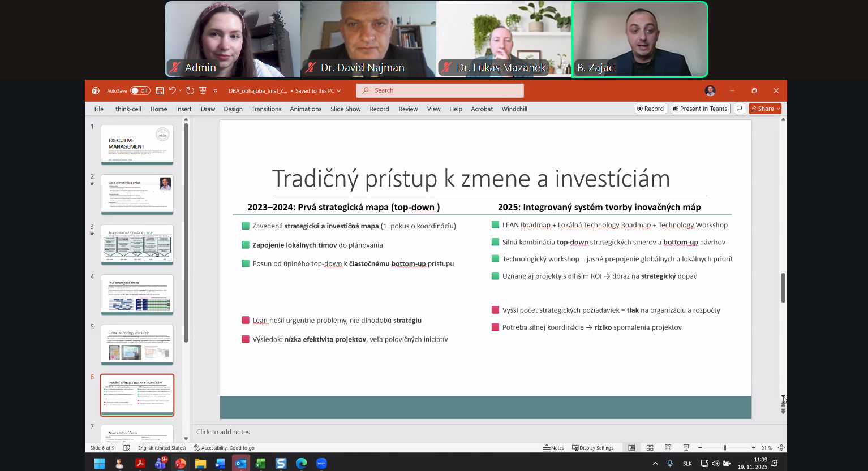Open the think-cell ribbon tab
Screen dimensions: 868x471
pos(128,109)
